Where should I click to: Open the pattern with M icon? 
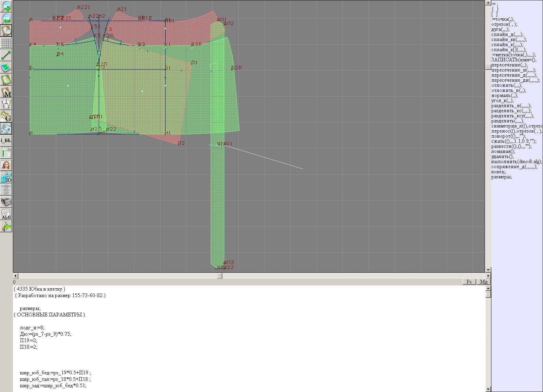point(6,92)
